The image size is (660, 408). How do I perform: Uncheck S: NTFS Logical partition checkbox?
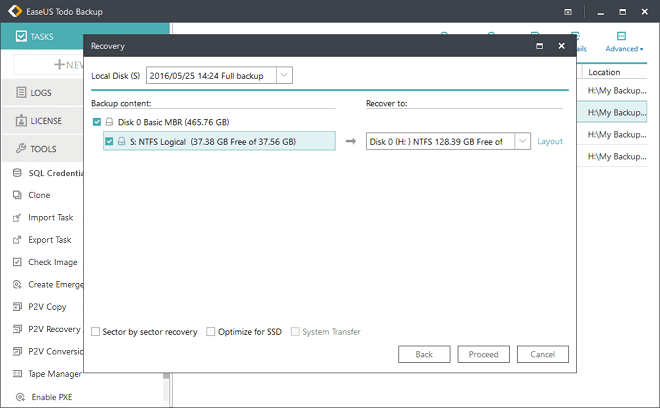click(109, 141)
